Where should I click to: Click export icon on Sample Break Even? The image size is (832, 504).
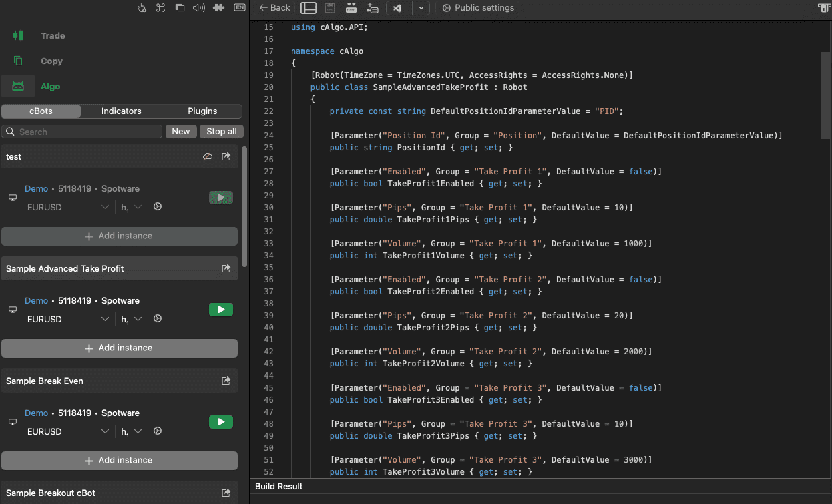[x=226, y=381]
